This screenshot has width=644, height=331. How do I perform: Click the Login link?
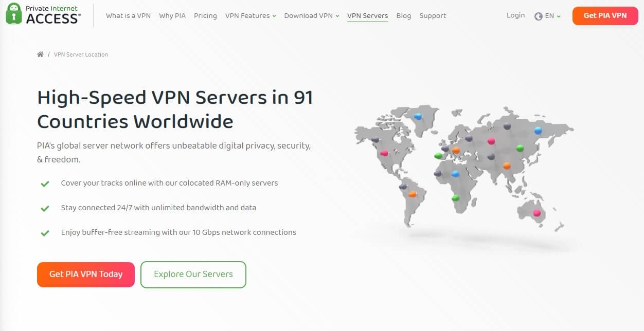click(x=515, y=15)
